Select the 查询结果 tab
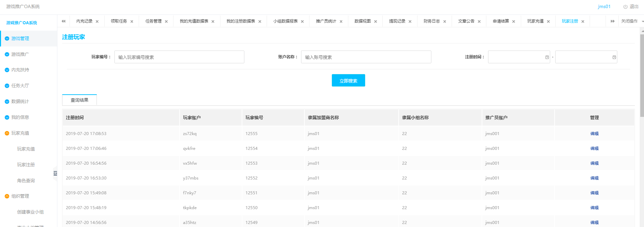The image size is (644, 227). (x=79, y=100)
